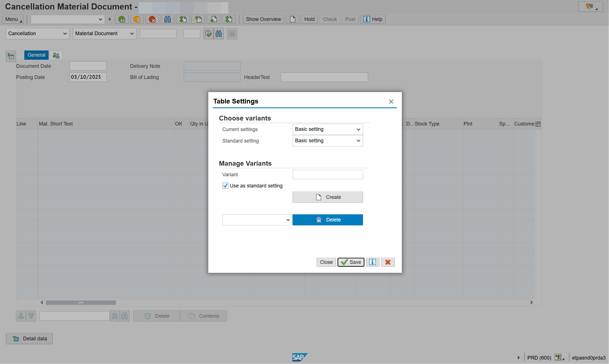Click the green Back toolbar icon

pos(122,19)
